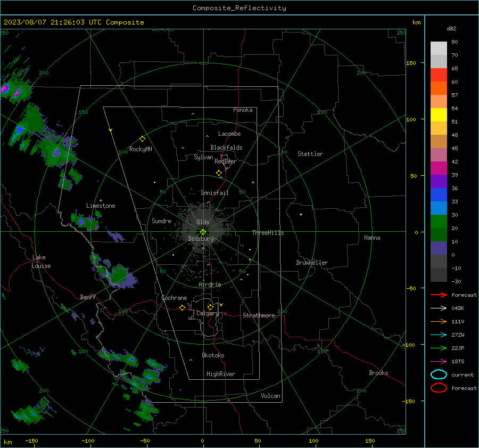Viewport: 479px width, 448px height.
Task: Click the Lake Louise label
Action: point(41,262)
